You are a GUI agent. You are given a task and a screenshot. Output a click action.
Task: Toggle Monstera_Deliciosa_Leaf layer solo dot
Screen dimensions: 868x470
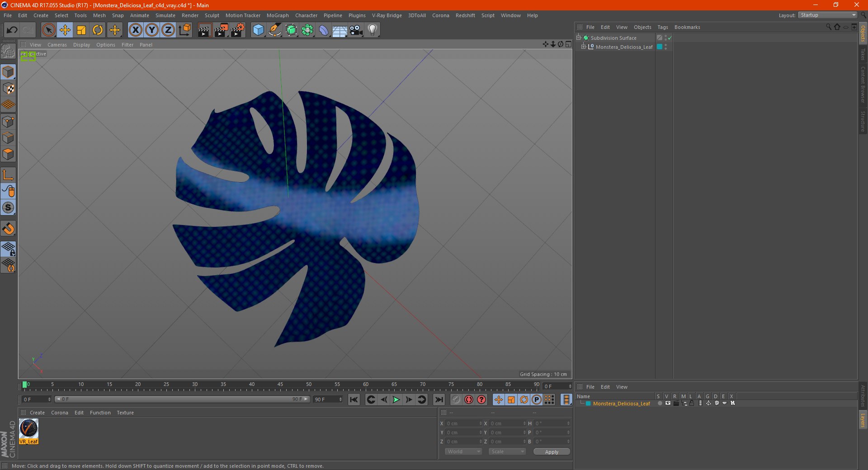[660, 403]
